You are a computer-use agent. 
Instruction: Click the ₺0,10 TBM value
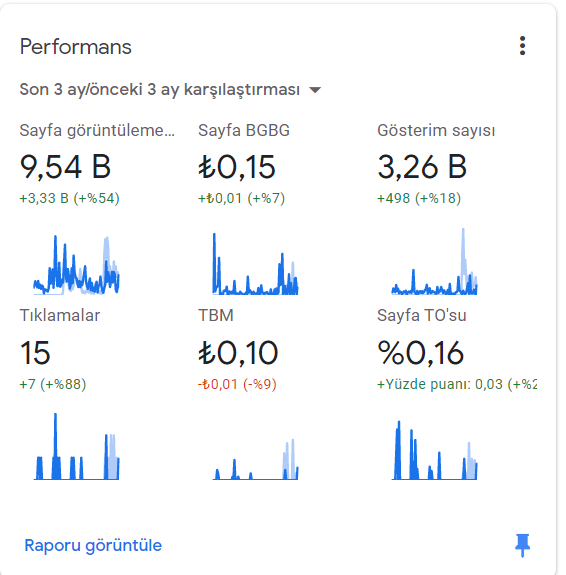coord(238,353)
